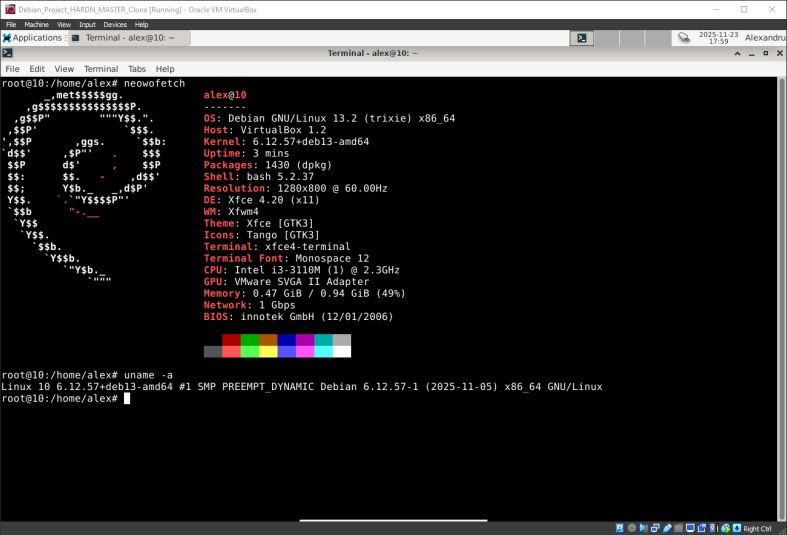
Task: Click the uname -a output line
Action: tap(302, 386)
